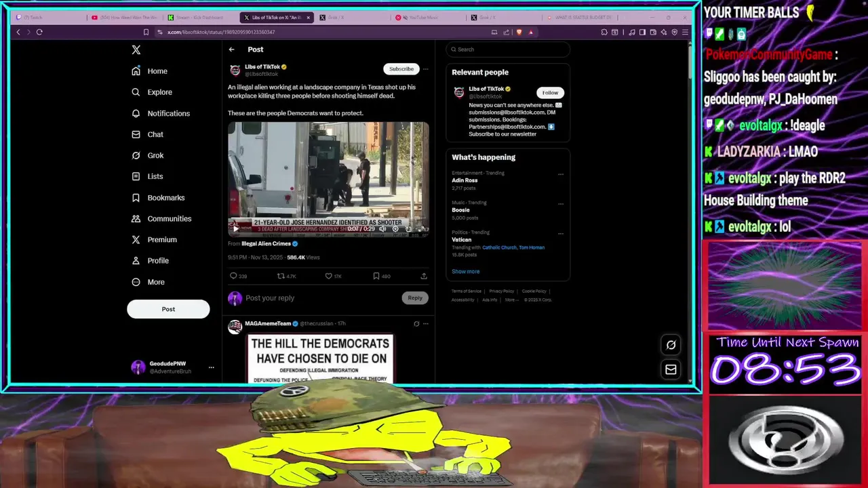Switch to the Twitch browser tab
The width and height of the screenshot is (868, 488).
(x=47, y=18)
